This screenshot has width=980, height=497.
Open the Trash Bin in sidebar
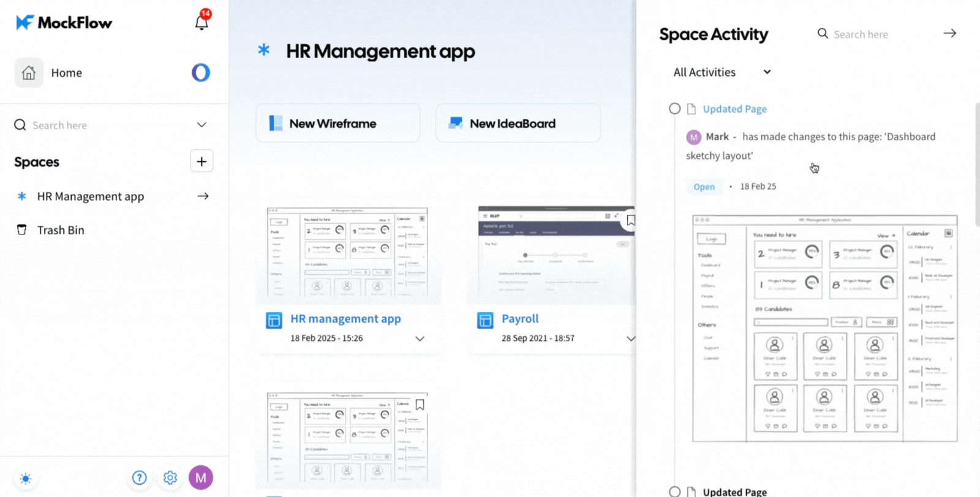pyautogui.click(x=61, y=230)
